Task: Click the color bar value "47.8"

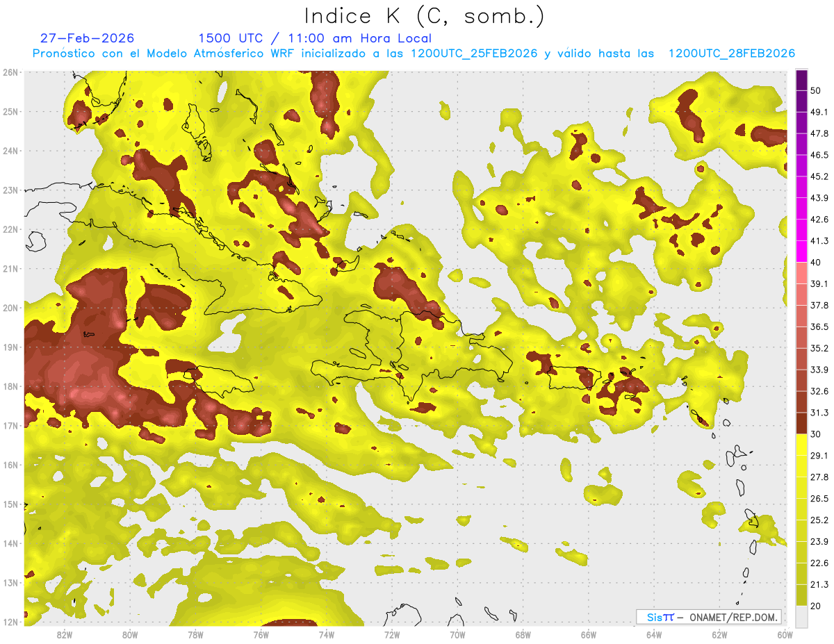Action: 819,133
